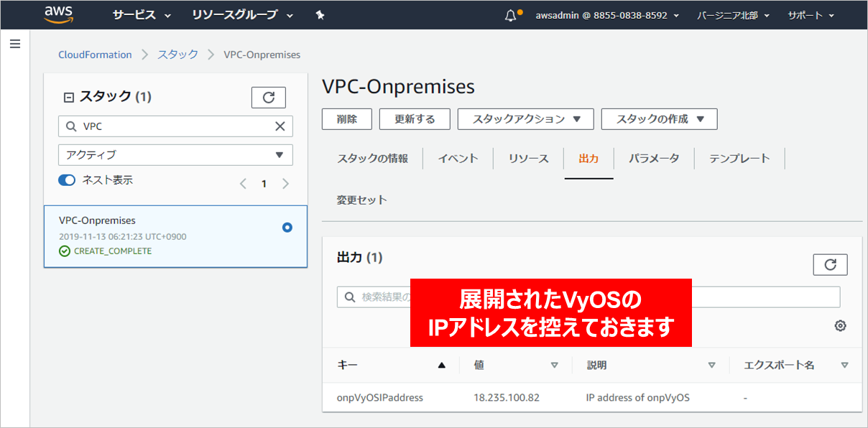Switch to the Events tab

(458, 159)
